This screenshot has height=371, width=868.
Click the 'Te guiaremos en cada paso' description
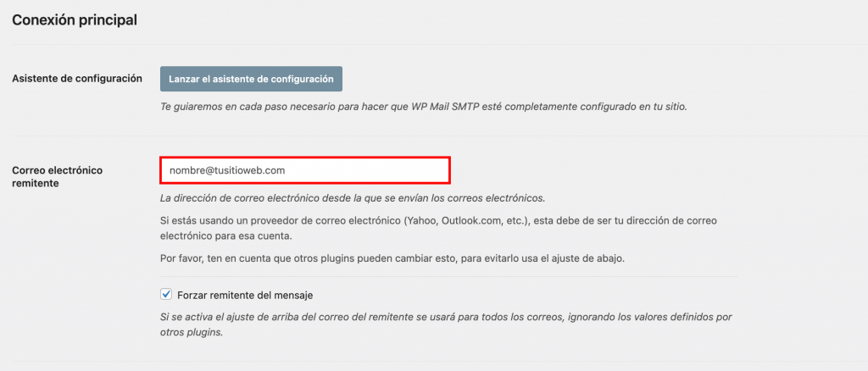point(424,107)
